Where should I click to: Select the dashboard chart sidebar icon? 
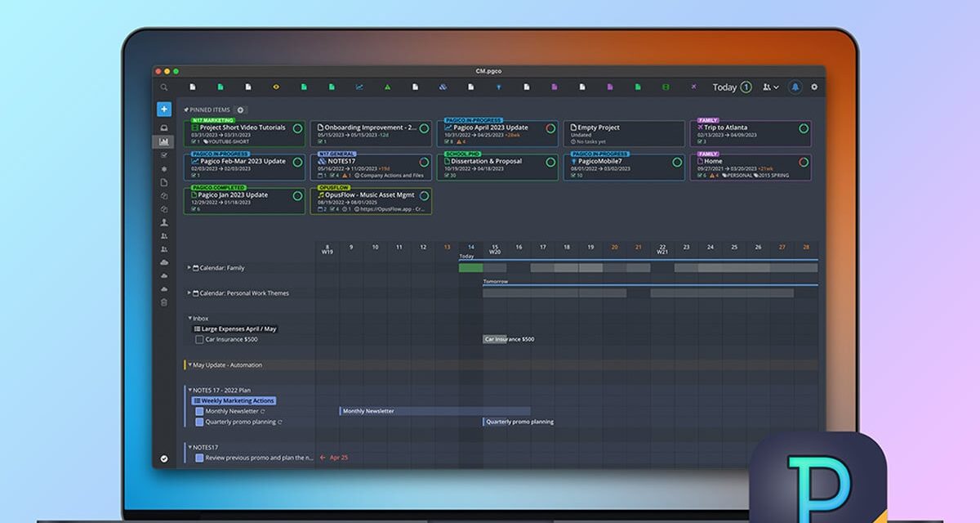[x=163, y=141]
